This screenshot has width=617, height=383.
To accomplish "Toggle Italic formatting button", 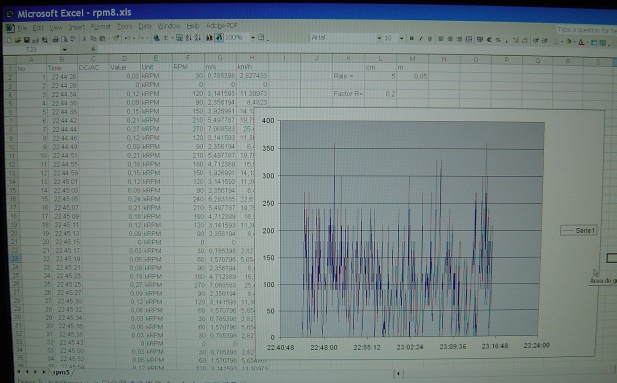I will pyautogui.click(x=421, y=39).
